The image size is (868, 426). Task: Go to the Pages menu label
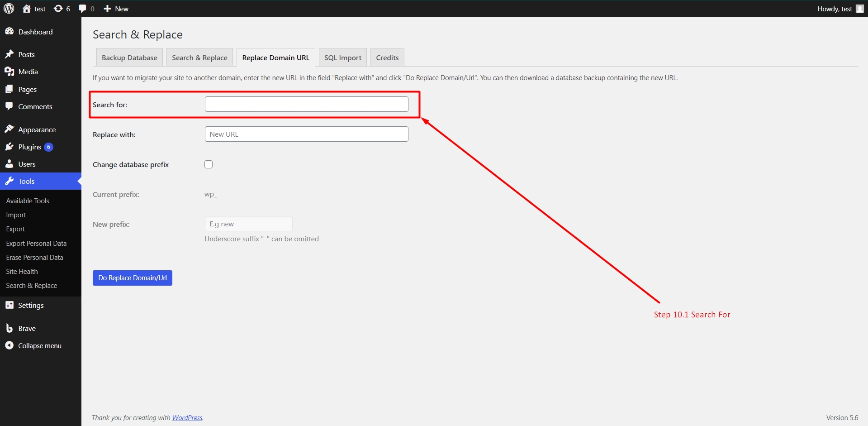pos(27,89)
